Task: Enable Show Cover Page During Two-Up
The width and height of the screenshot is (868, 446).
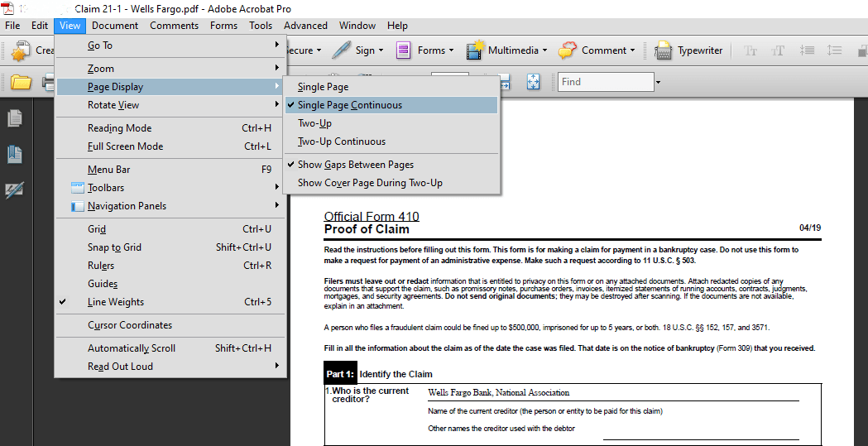Action: point(391,183)
